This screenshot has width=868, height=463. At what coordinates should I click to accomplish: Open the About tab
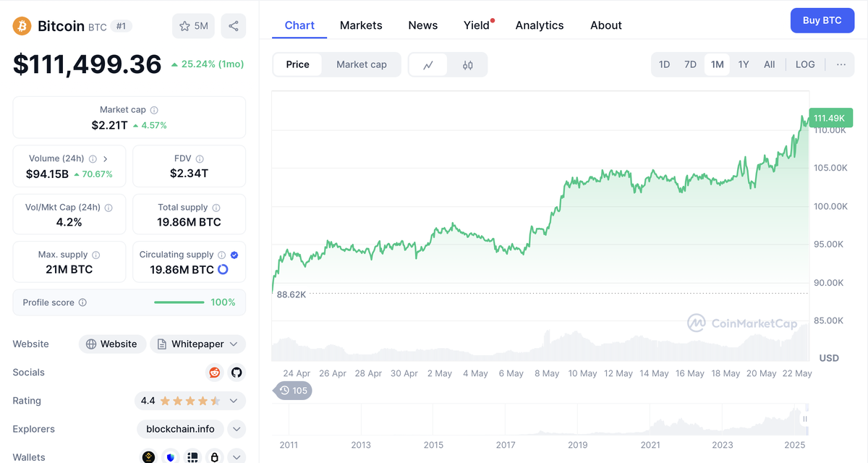(605, 25)
